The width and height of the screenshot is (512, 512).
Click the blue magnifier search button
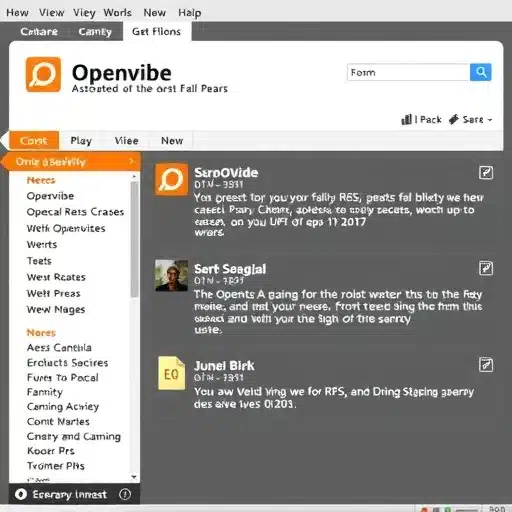[x=481, y=72]
